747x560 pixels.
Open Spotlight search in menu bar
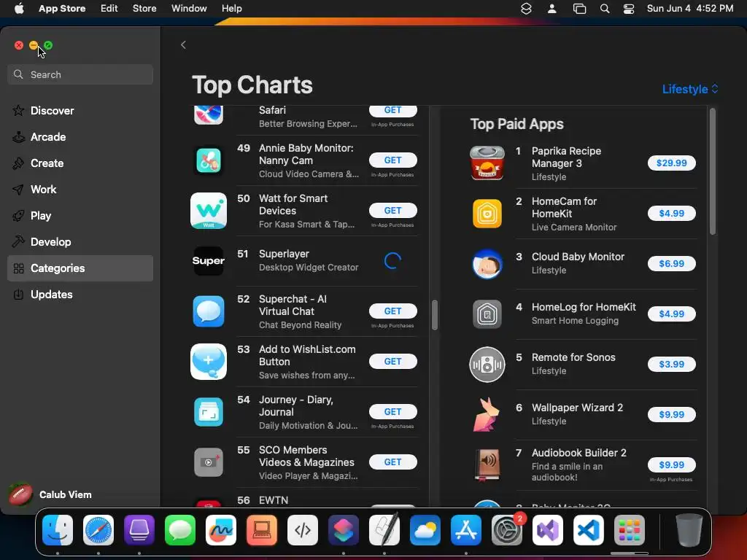tap(605, 8)
